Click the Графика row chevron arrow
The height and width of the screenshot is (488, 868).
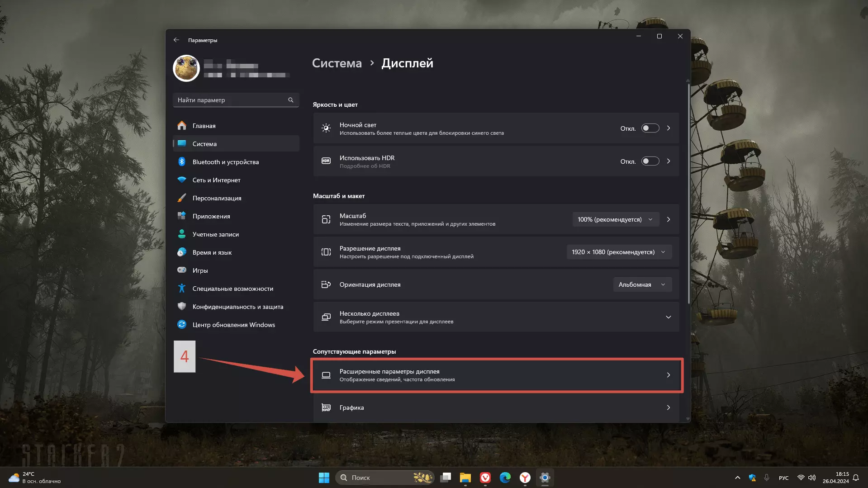pos(669,407)
